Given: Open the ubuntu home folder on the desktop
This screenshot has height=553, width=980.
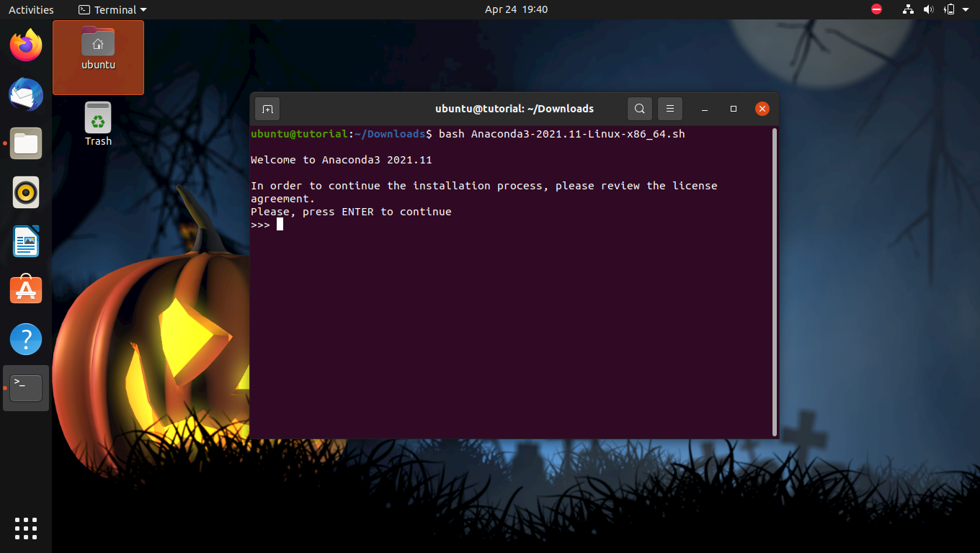Looking at the screenshot, I should click(98, 49).
